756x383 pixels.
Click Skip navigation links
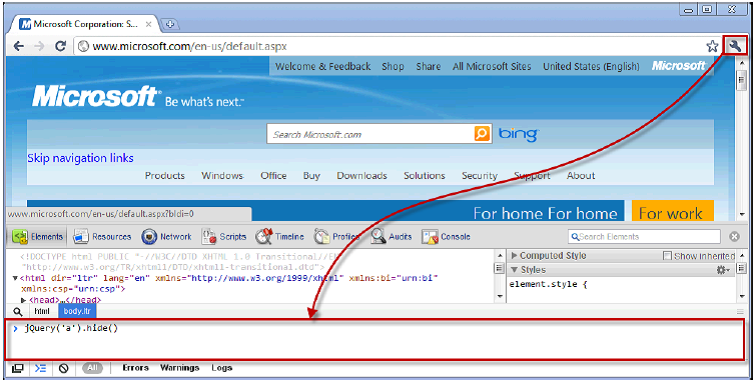[x=81, y=158]
